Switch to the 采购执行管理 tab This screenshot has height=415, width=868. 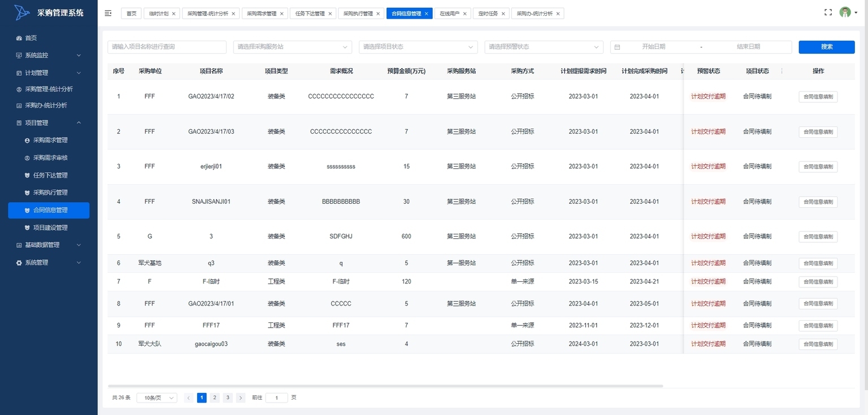point(358,14)
